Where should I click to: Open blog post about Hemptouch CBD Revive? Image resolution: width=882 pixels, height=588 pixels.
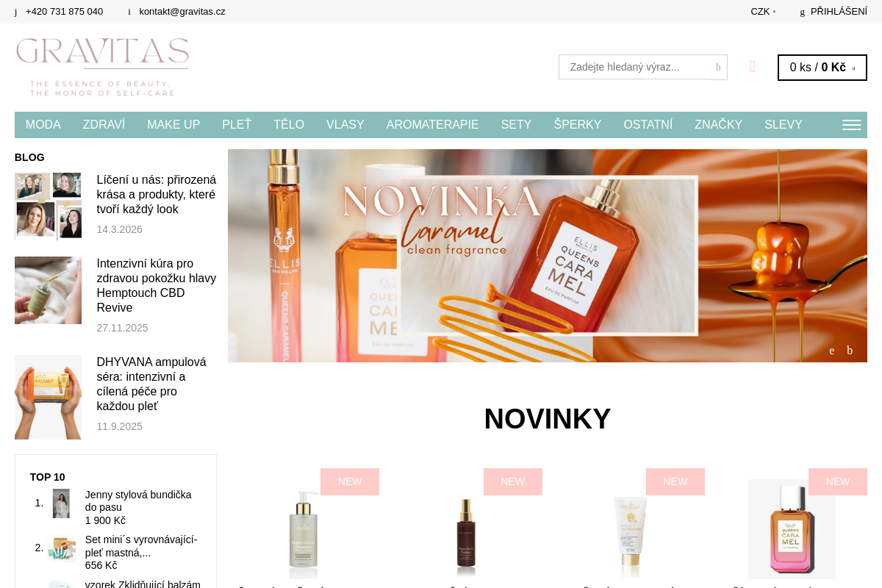[157, 286]
